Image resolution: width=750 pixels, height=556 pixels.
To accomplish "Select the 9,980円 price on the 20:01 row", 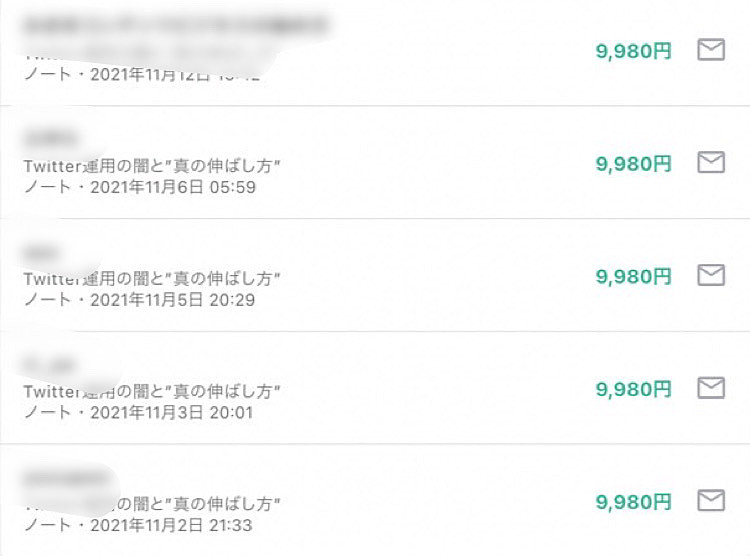I will click(x=633, y=389).
